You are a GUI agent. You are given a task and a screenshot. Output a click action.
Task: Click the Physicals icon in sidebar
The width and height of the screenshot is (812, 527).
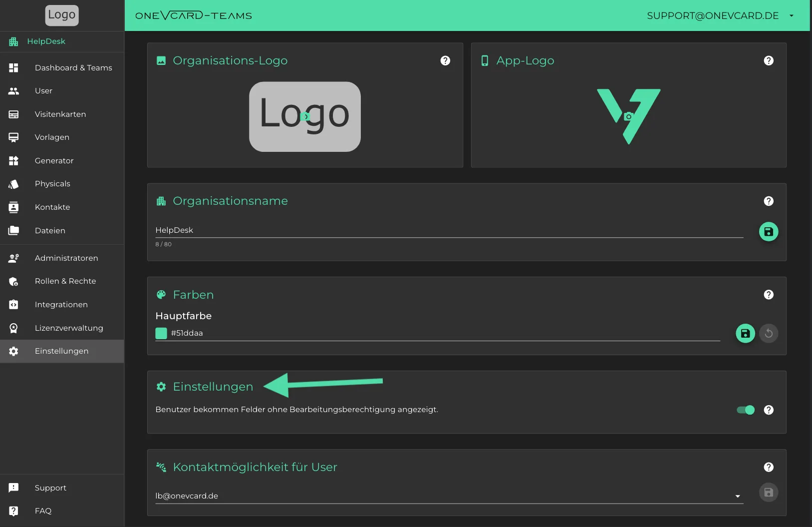[13, 184]
